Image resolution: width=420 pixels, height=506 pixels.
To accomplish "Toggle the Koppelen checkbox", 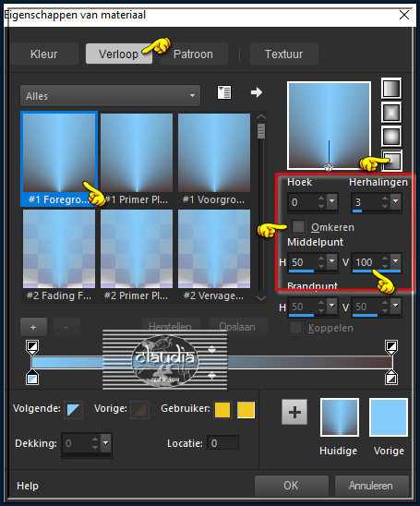I will 295,328.
